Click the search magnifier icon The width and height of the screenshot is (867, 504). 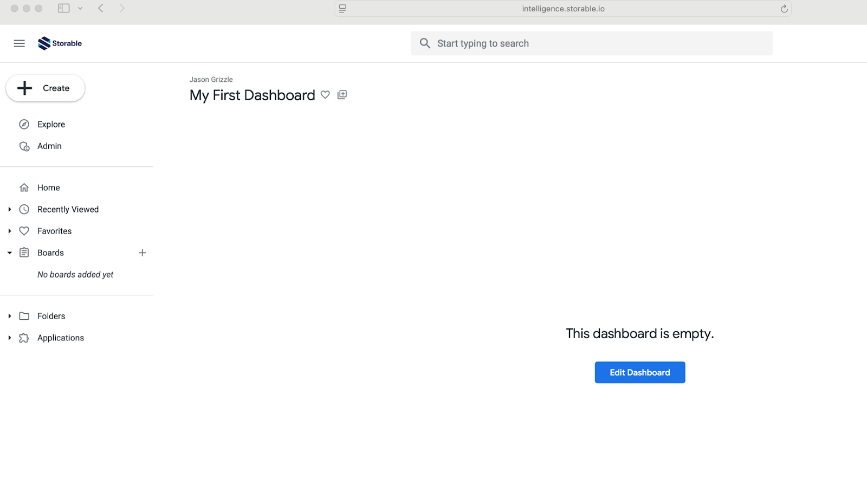(x=425, y=43)
